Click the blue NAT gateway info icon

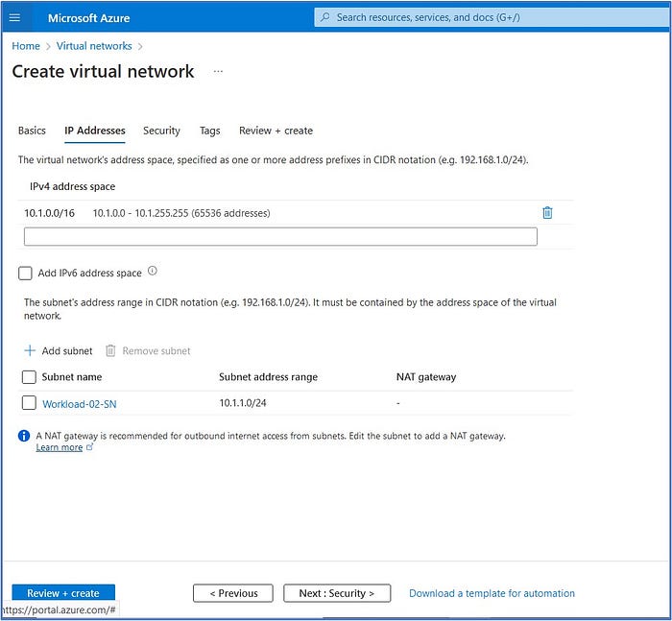tap(24, 436)
